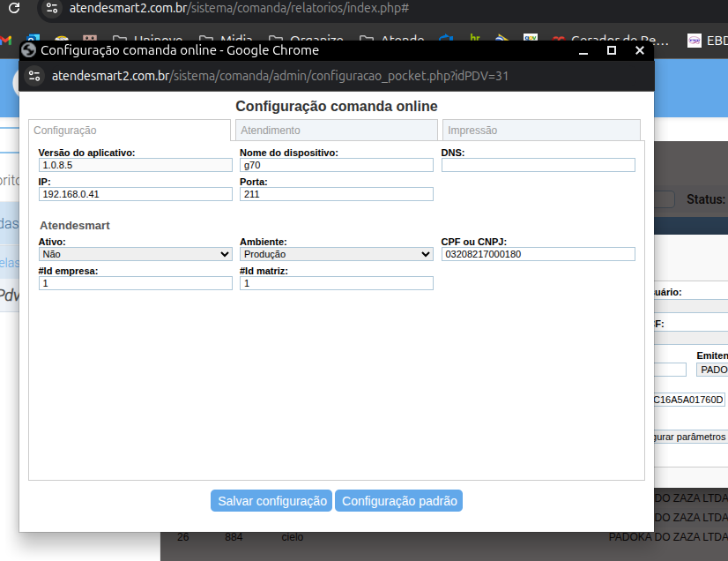
Task: Minimize the Configuração comanda online popup
Action: [583, 50]
